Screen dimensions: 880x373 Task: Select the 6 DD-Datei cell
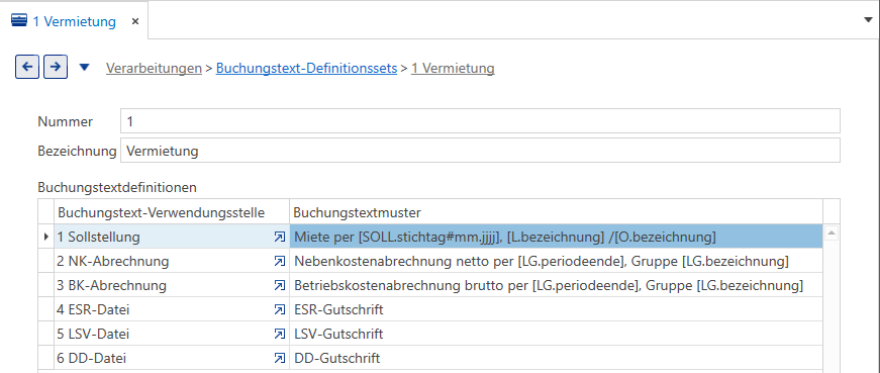pyautogui.click(x=172, y=358)
